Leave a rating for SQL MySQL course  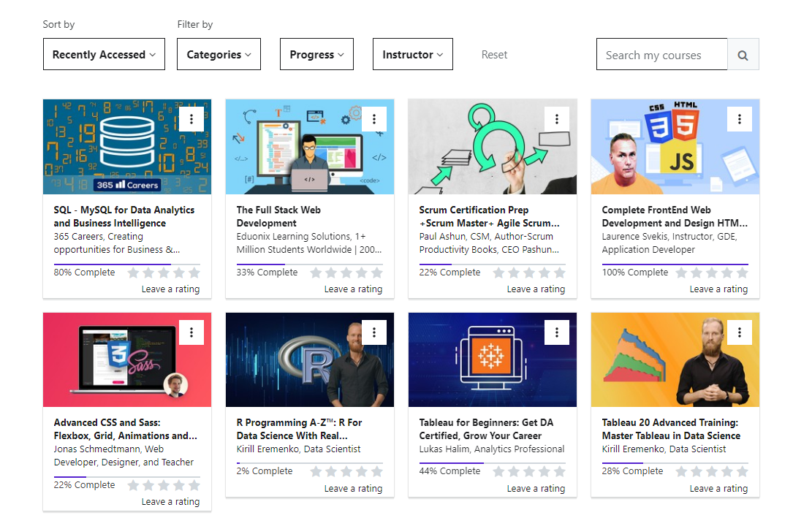[170, 289]
